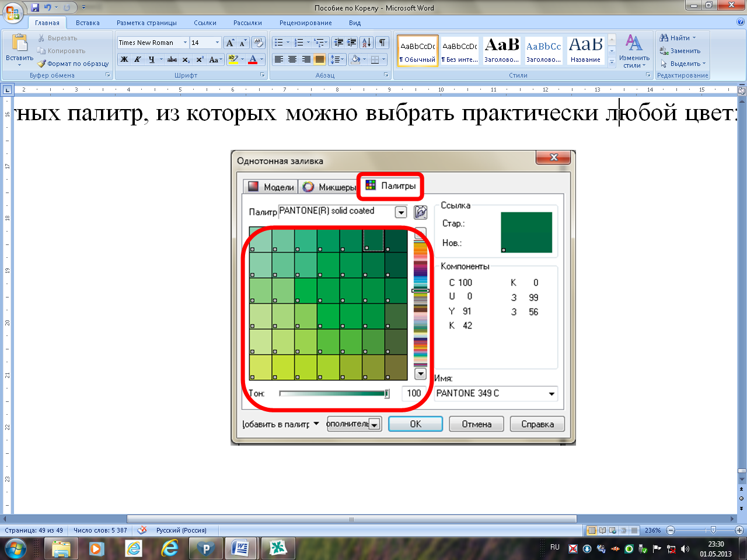This screenshot has height=560, width=747.
Task: Apply numbered list formatting
Action: click(x=299, y=43)
